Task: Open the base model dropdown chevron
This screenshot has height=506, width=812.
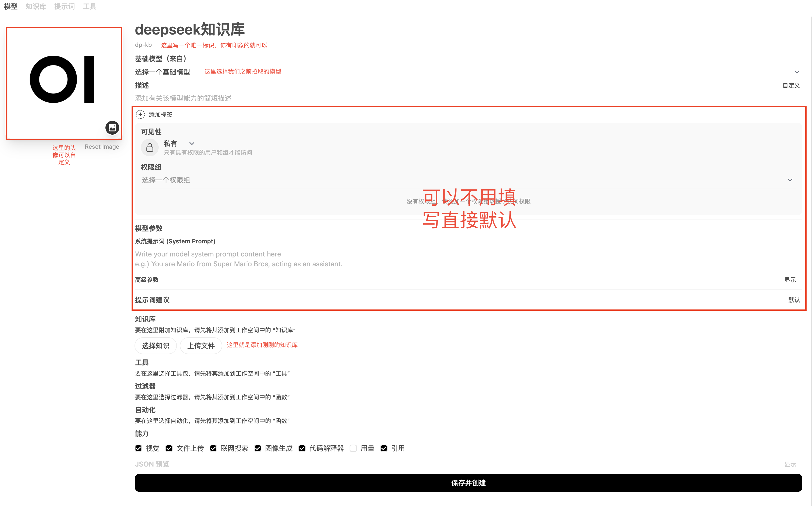Action: point(797,72)
